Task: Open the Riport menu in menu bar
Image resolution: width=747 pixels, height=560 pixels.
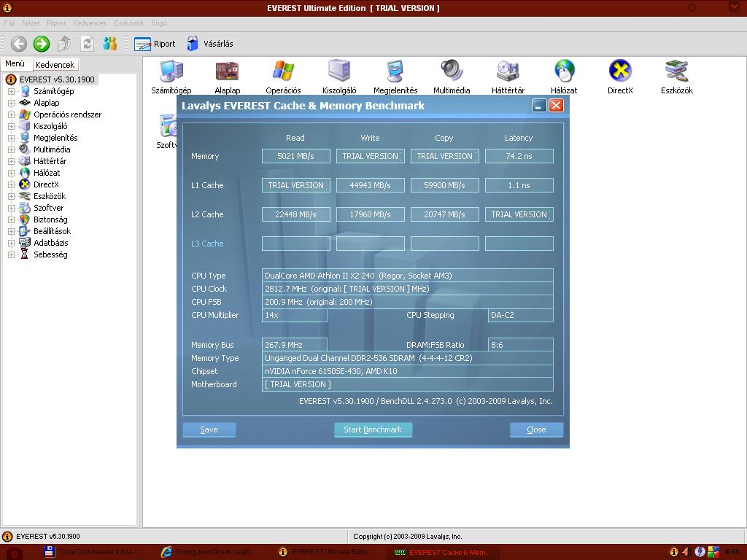Action: coord(56,23)
